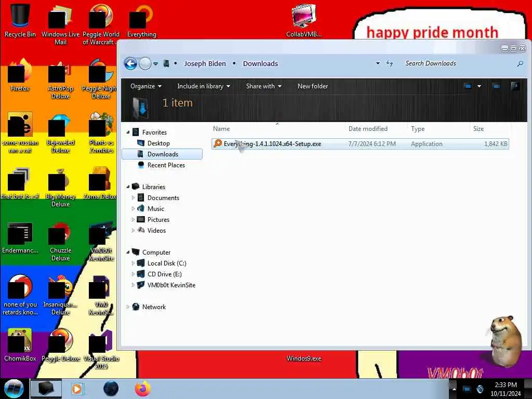Select the Visual Studio 2015 desktop icon
Viewport: 532px width, 399px height.
(x=101, y=349)
